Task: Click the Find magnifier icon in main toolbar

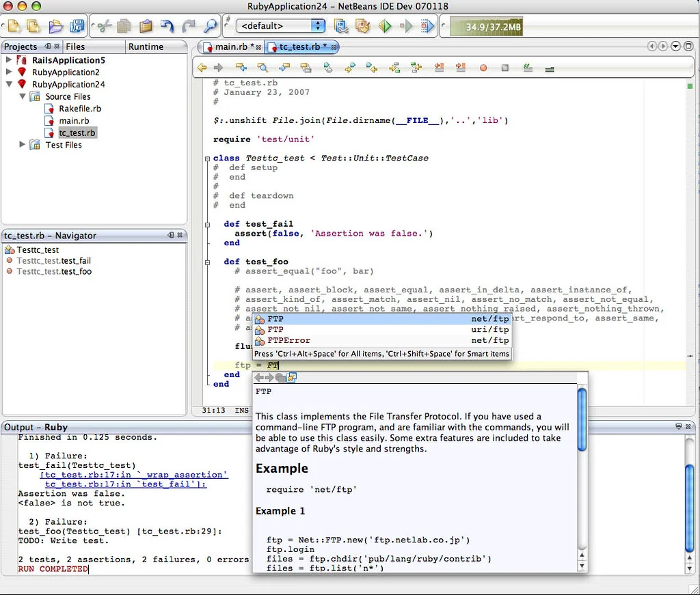Action: click(210, 27)
